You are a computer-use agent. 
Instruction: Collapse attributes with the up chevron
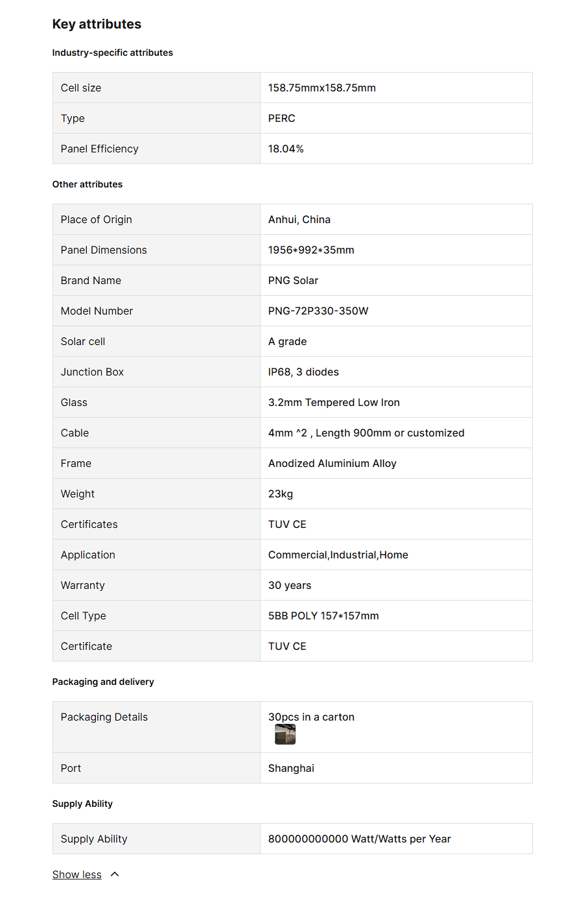click(x=115, y=874)
